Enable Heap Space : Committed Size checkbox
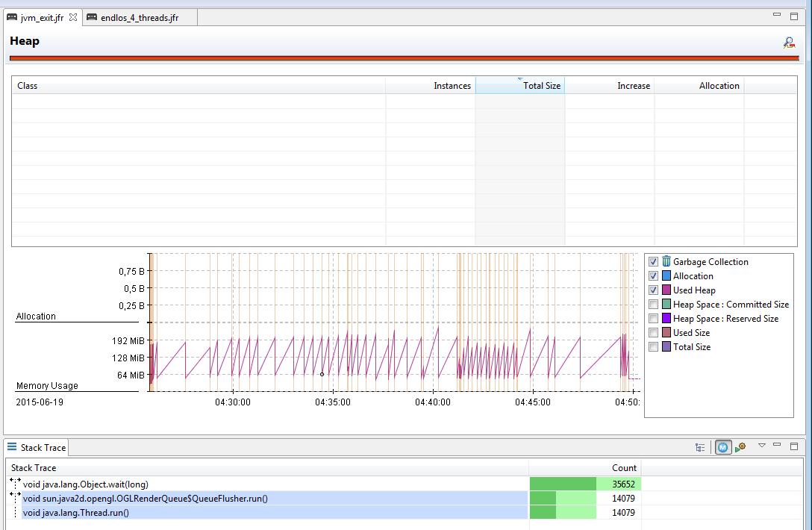Screen dimensions: 812x530 click(654, 305)
